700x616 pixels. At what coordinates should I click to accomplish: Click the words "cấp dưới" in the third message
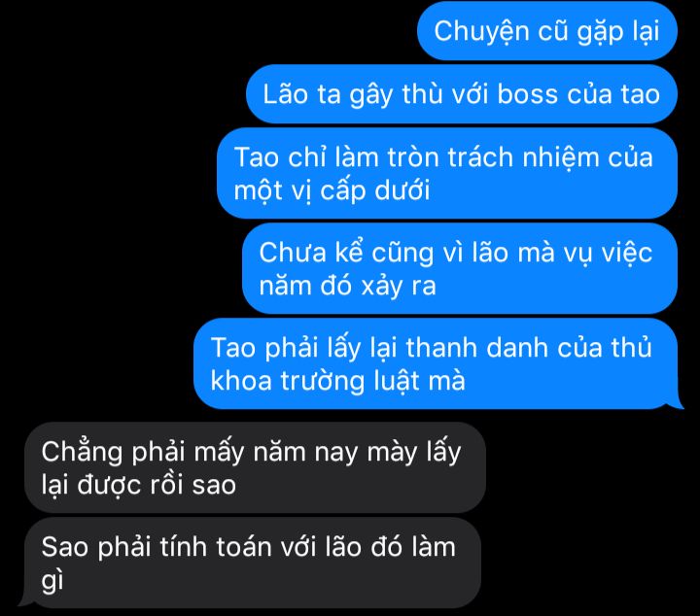point(375,191)
